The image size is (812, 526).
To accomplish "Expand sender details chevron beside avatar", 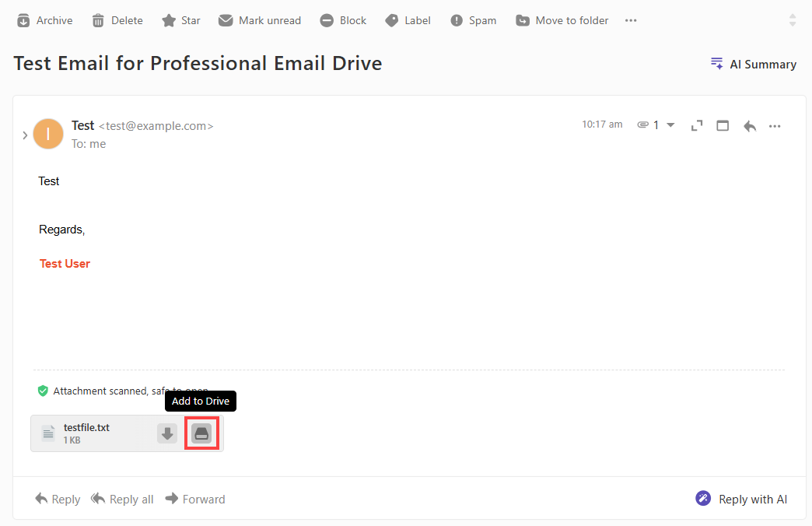I will (25, 135).
